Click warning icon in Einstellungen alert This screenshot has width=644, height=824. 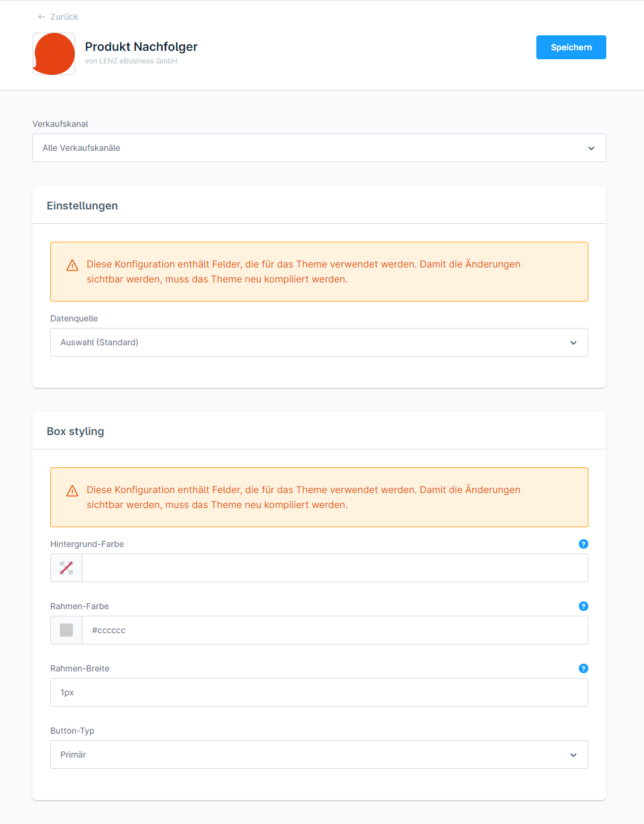(x=72, y=265)
